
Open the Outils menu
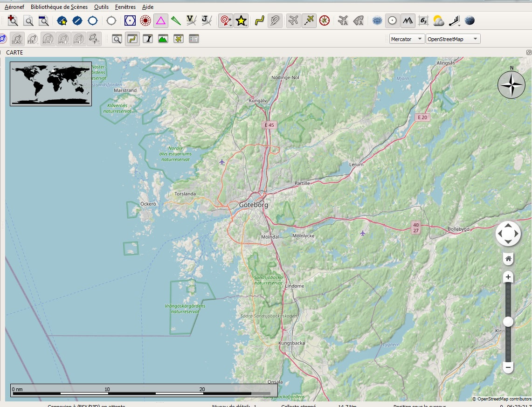[101, 7]
